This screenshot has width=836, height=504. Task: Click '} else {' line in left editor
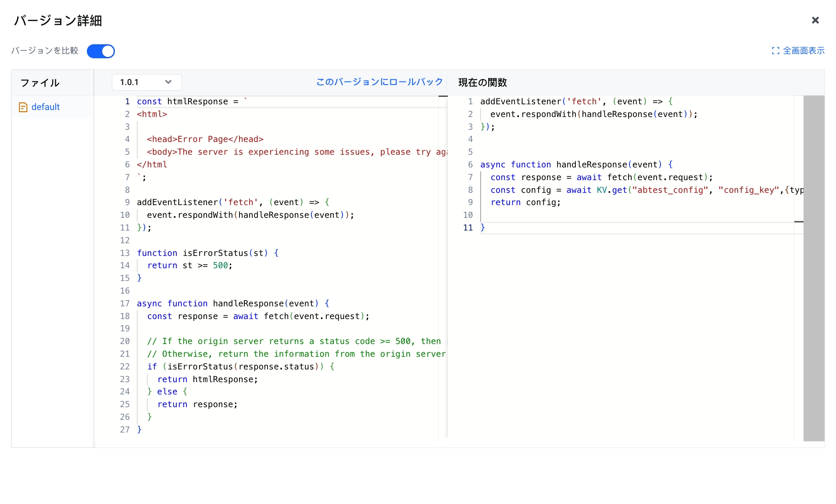pos(167,391)
